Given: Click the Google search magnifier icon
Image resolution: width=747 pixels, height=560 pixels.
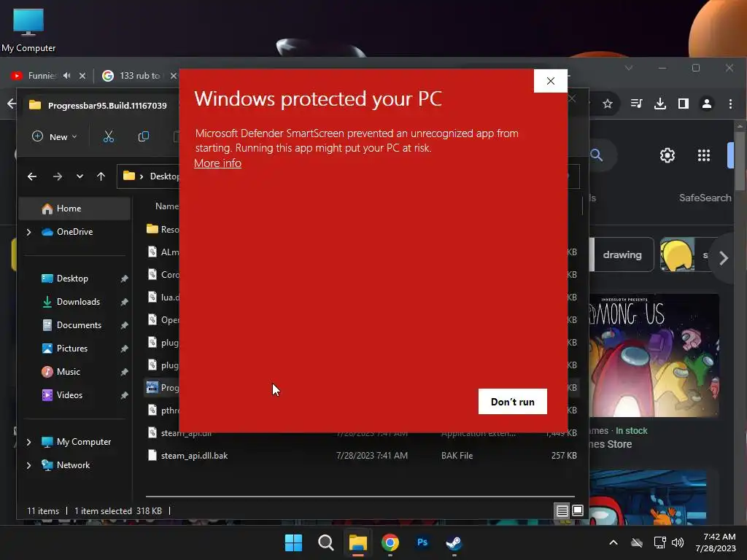Looking at the screenshot, I should coord(597,155).
